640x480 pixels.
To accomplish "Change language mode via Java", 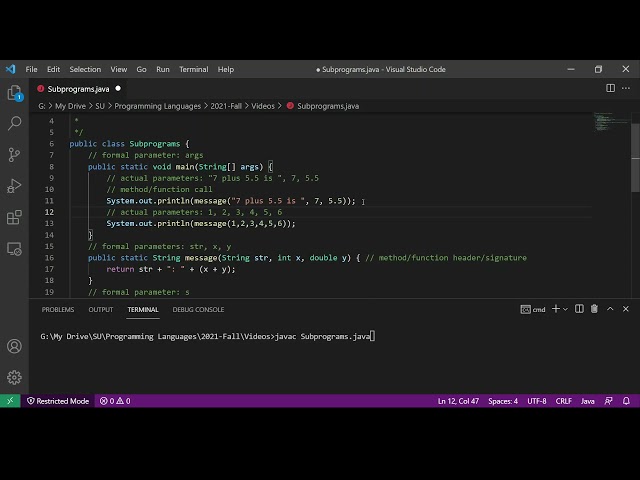I will [587, 401].
